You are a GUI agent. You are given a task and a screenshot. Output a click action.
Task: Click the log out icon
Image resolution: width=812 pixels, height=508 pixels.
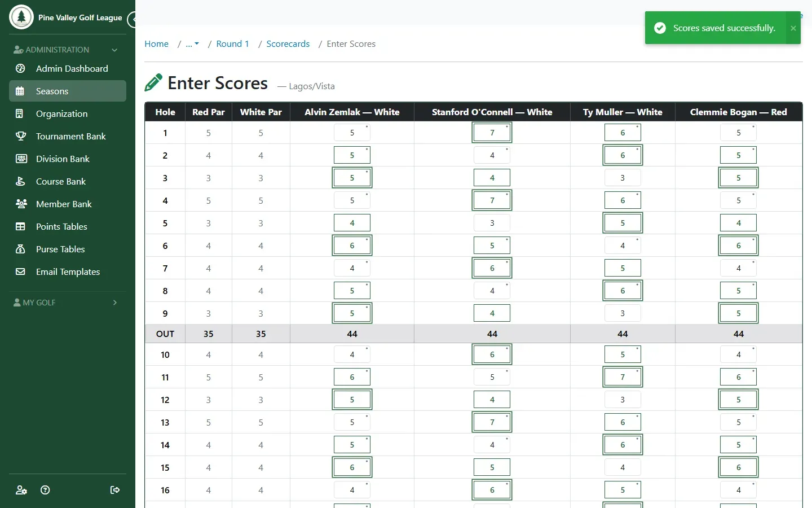pyautogui.click(x=115, y=490)
